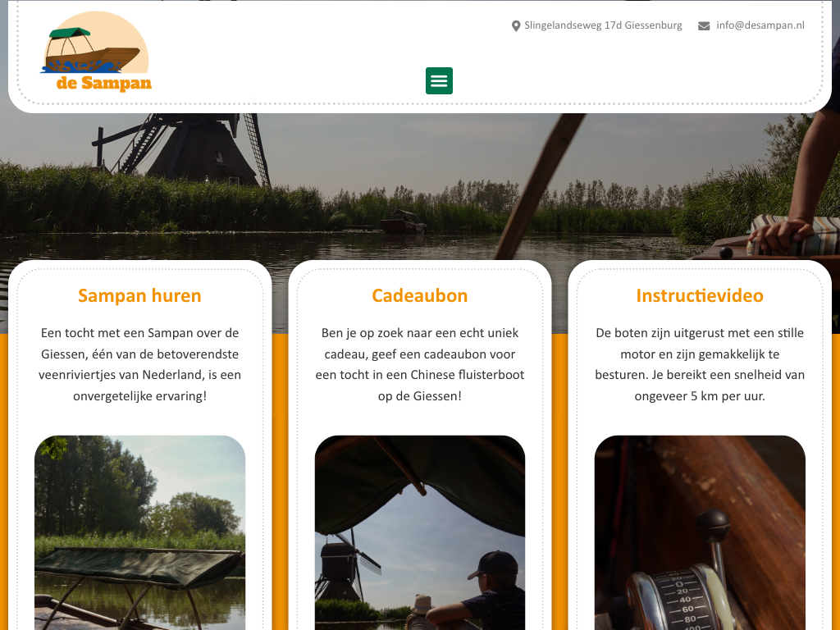Click the Slingelandseweg 17d Giessenburg address
840x630 pixels.
coord(603,25)
